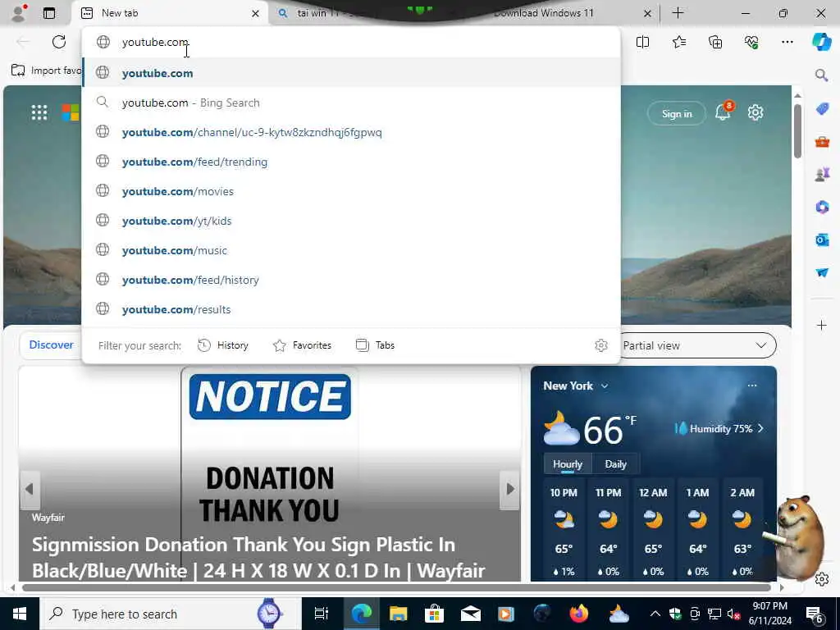This screenshot has height=630, width=840.
Task: Open the Favorites star toolbar icon
Action: (x=678, y=42)
